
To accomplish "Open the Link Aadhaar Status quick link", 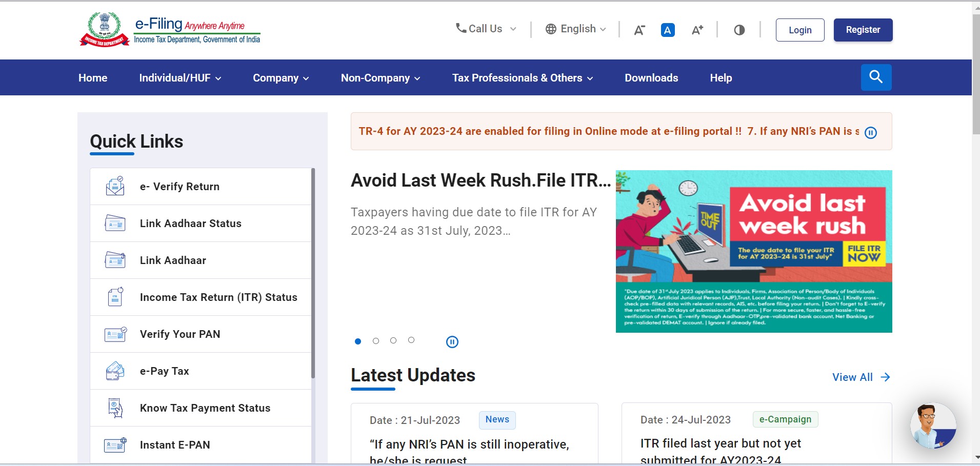I will click(x=201, y=224).
